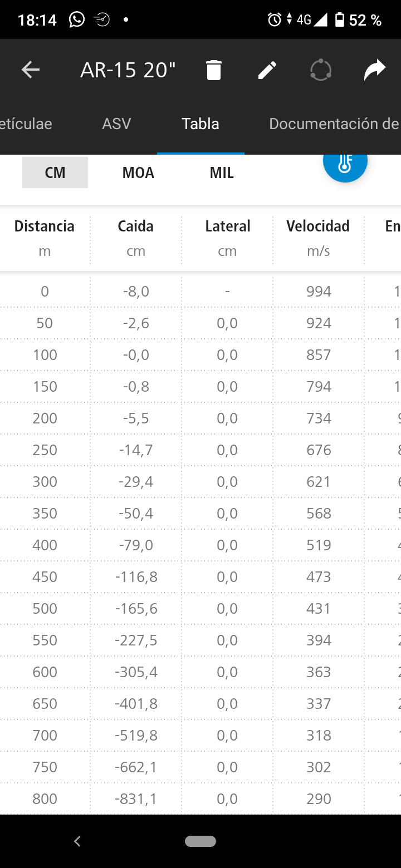Viewport: 401px width, 868px height.
Task: Tap the blue thermometer floating button
Action: pyautogui.click(x=345, y=162)
